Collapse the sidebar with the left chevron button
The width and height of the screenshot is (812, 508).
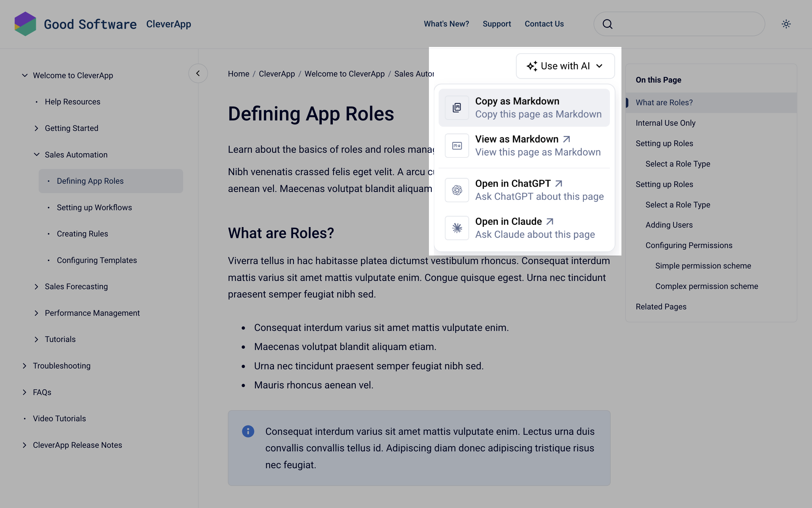[198, 73]
